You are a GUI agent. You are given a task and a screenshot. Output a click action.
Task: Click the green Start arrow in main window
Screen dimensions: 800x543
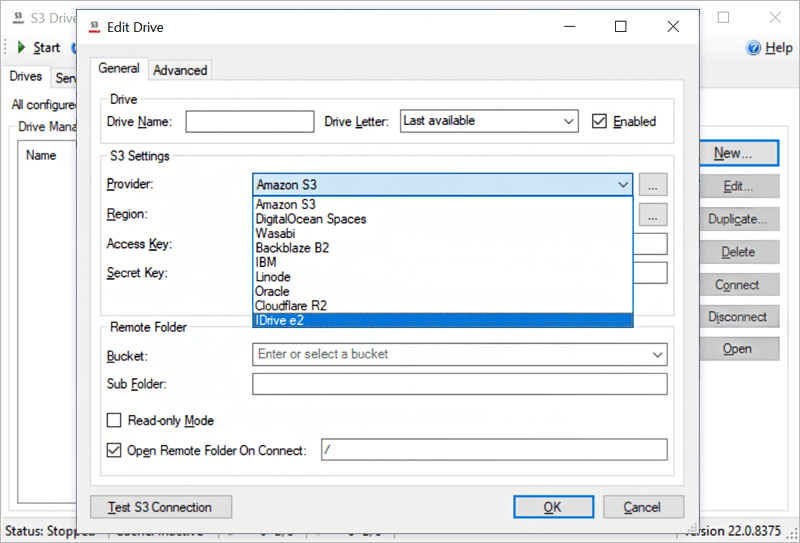click(x=21, y=47)
